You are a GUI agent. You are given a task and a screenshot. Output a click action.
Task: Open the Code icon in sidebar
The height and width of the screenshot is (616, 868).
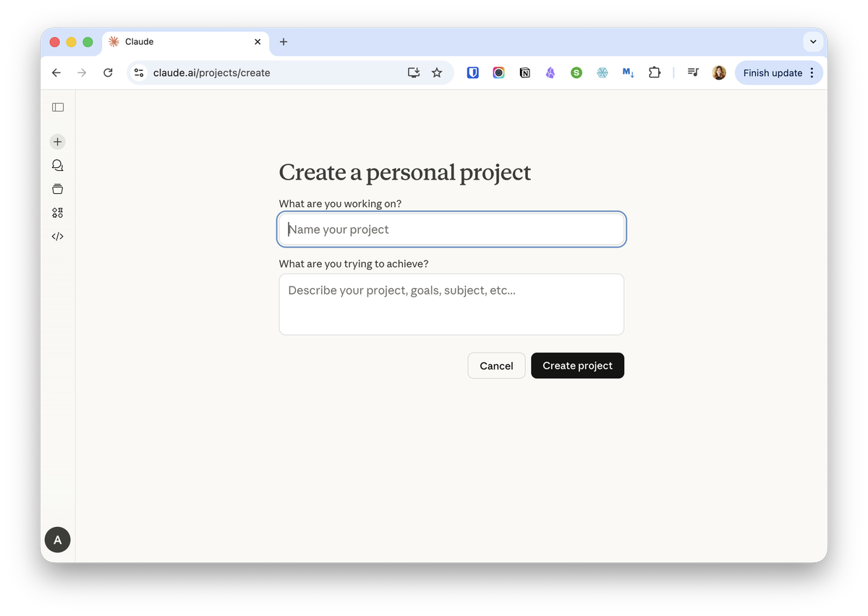(x=58, y=236)
